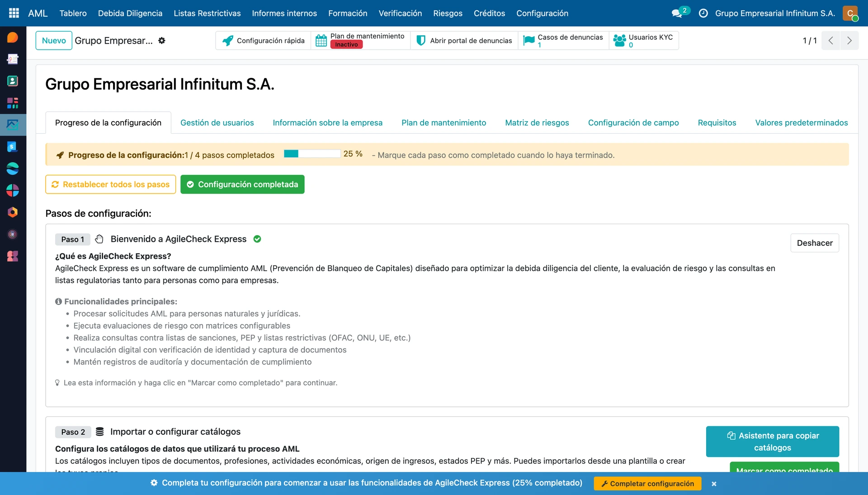Click Completar configuración in bottom banner

pyautogui.click(x=647, y=484)
